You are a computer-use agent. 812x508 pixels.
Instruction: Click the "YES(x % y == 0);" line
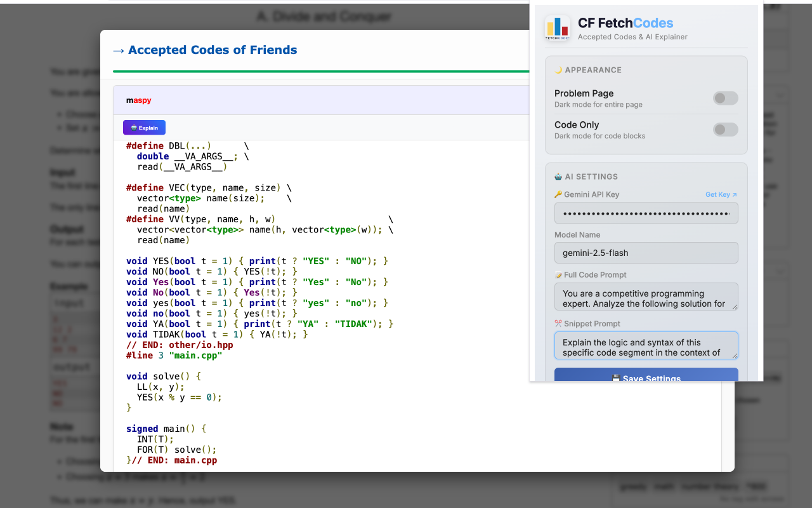[x=180, y=398]
